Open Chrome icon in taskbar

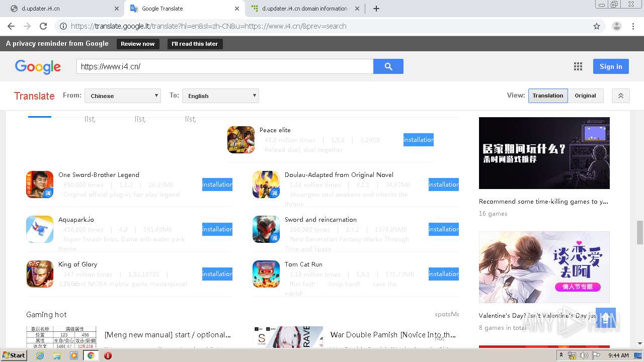click(x=91, y=355)
